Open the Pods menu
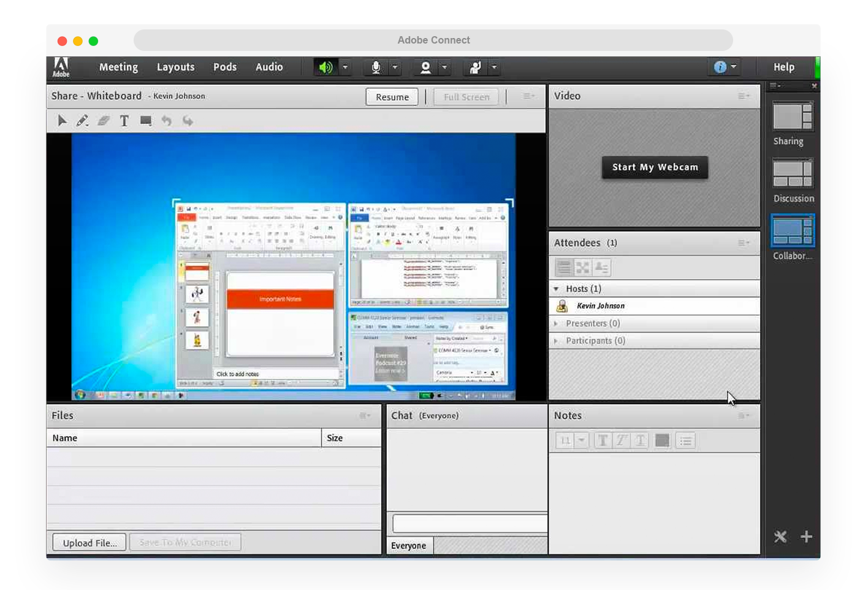Viewport: 868px width, 590px height. coord(225,67)
